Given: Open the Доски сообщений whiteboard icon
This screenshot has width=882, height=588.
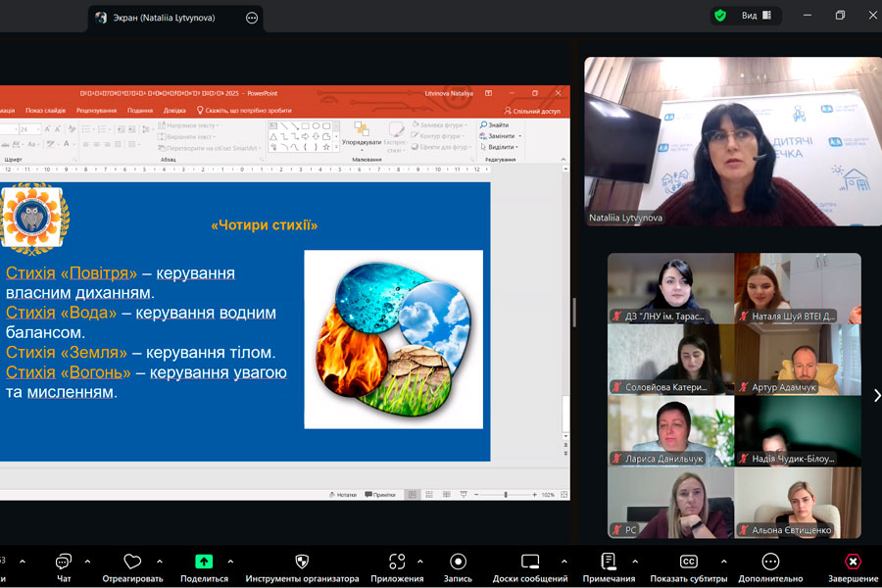Looking at the screenshot, I should (x=530, y=563).
